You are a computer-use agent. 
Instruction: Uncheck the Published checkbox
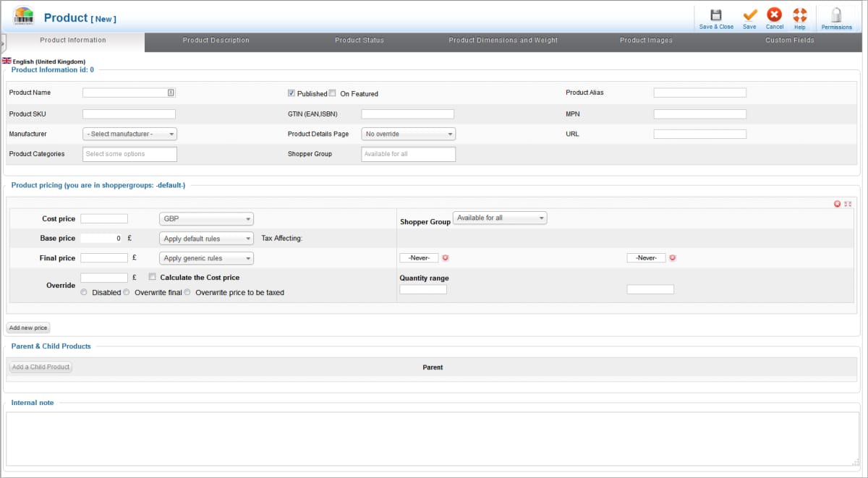pyautogui.click(x=292, y=93)
